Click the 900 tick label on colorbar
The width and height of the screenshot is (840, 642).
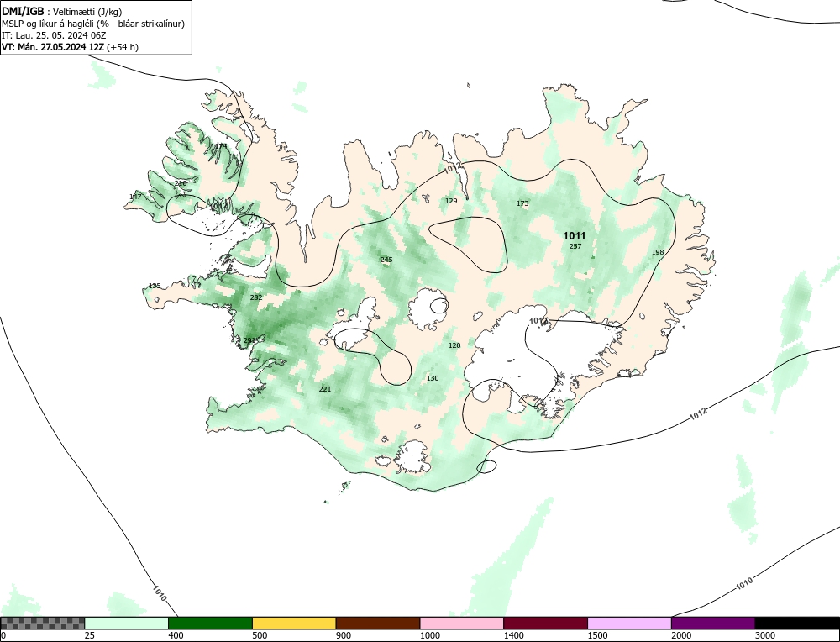(344, 635)
